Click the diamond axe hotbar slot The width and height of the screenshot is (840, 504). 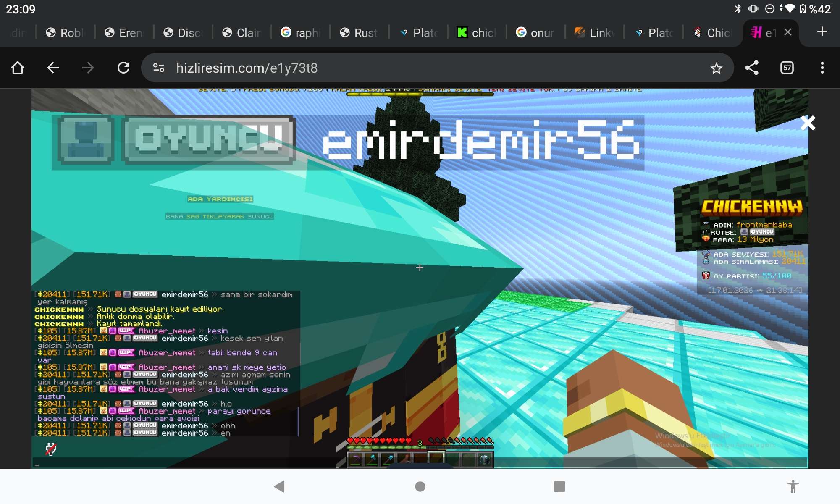click(x=372, y=459)
